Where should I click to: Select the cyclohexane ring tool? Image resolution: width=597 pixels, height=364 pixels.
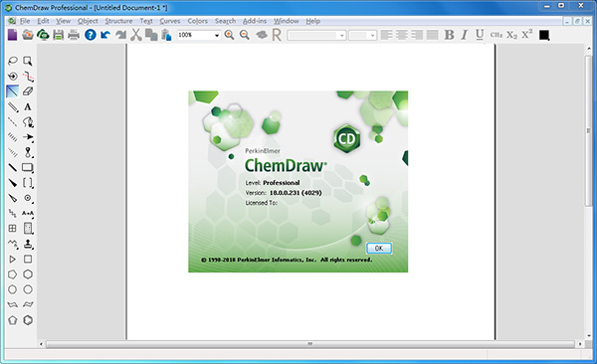[x=28, y=274]
